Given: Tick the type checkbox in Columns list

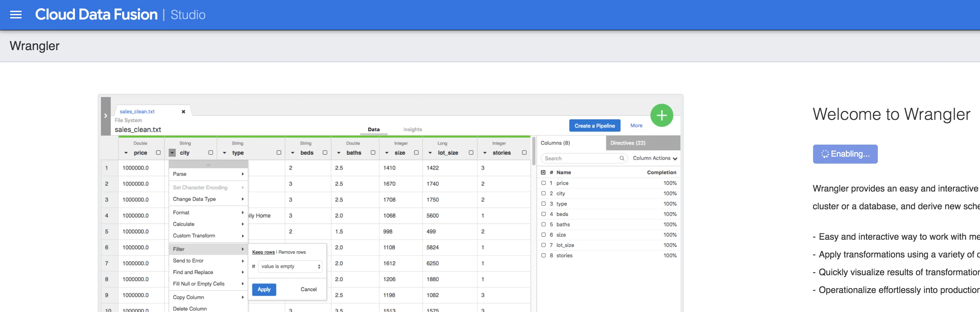Looking at the screenshot, I should [544, 204].
